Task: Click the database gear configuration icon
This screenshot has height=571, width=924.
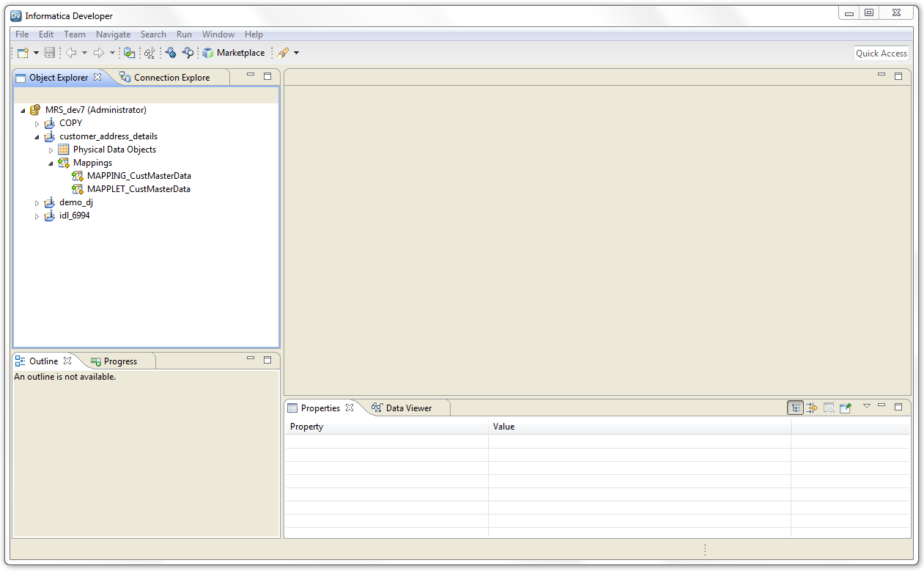Action: pos(171,53)
